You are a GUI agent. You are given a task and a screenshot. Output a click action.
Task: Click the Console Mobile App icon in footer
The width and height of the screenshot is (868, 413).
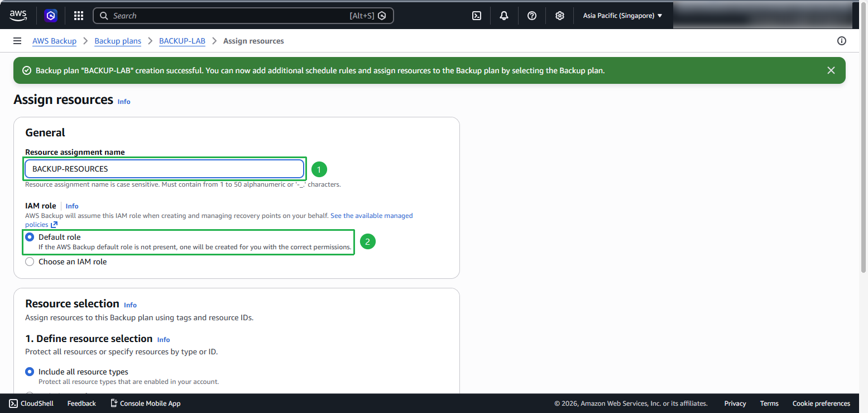tap(114, 403)
